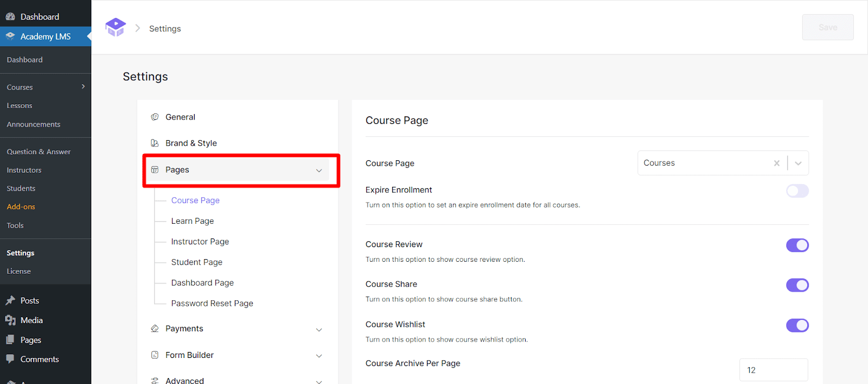
Task: Expand the Courses submenu arrow in sidebar
Action: [83, 86]
